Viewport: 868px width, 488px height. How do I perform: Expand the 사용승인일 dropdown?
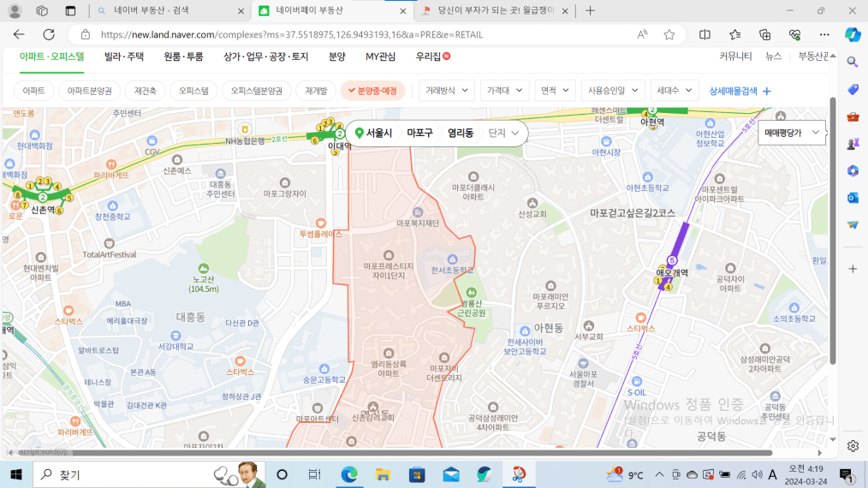click(613, 91)
